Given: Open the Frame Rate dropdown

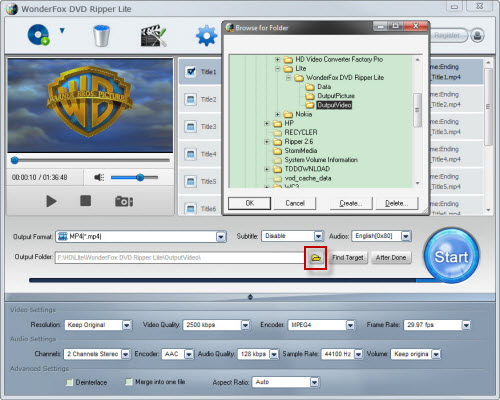Looking at the screenshot, I should (x=466, y=325).
